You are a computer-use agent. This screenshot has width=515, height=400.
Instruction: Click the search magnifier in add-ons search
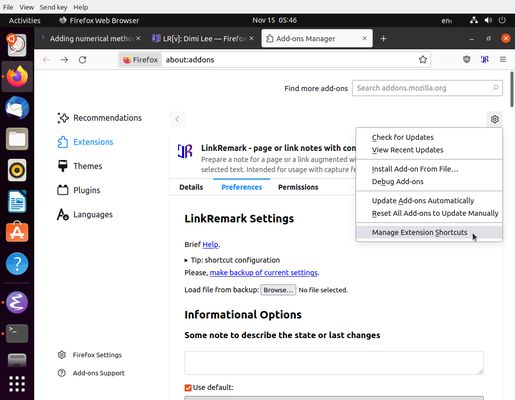[x=495, y=88]
